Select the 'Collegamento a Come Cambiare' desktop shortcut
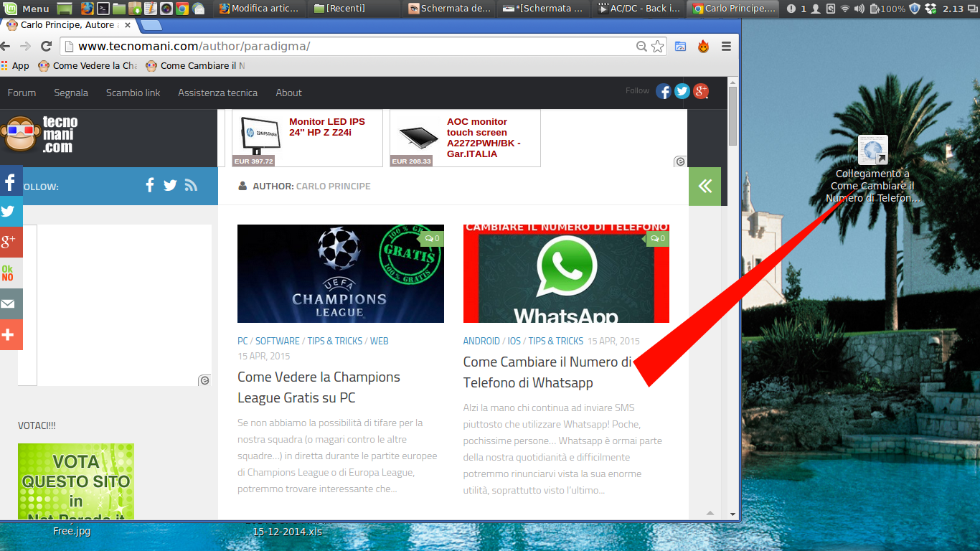 (x=873, y=169)
